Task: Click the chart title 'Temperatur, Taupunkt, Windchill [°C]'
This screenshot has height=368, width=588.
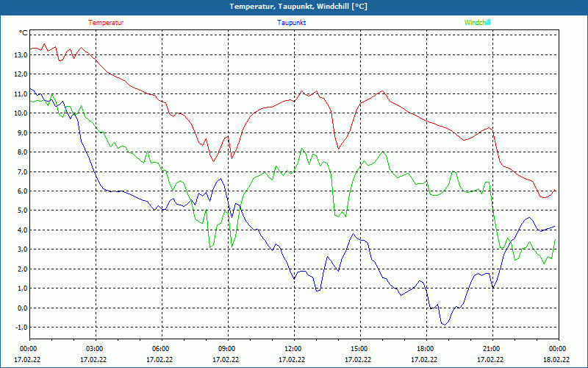Action: pos(298,7)
